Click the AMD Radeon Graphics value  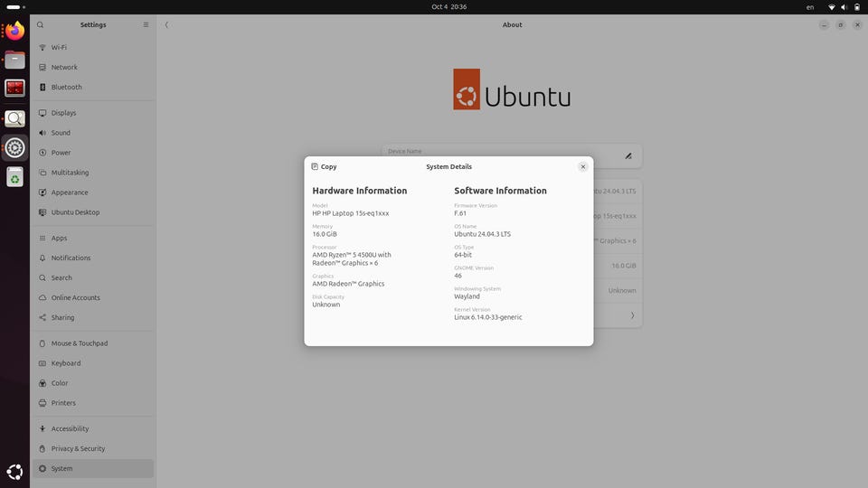[348, 284]
